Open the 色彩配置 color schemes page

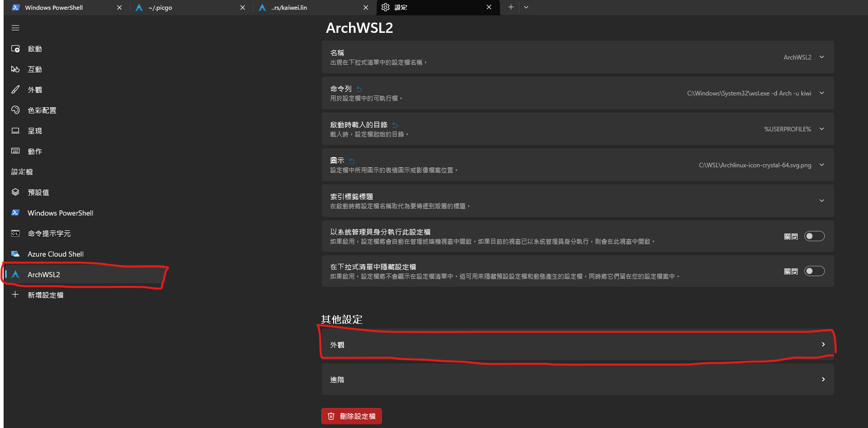tap(85, 110)
